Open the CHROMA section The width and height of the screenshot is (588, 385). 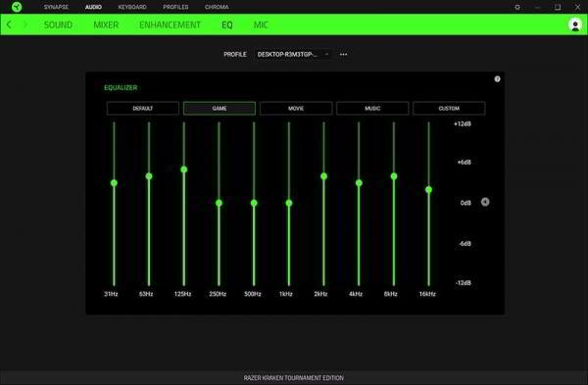(217, 7)
